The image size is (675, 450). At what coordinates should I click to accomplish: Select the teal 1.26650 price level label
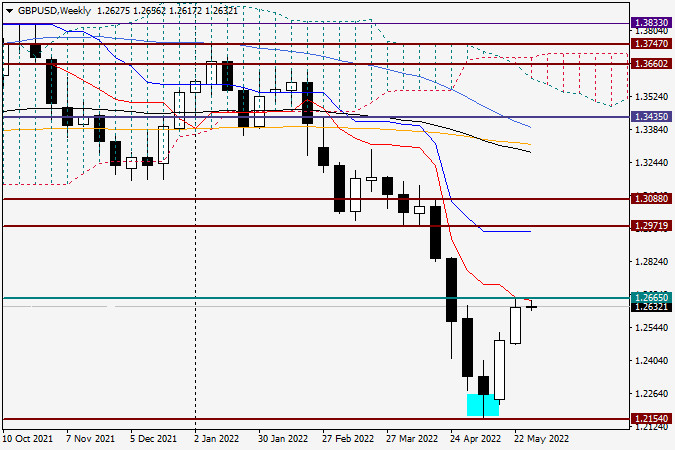pos(652,297)
